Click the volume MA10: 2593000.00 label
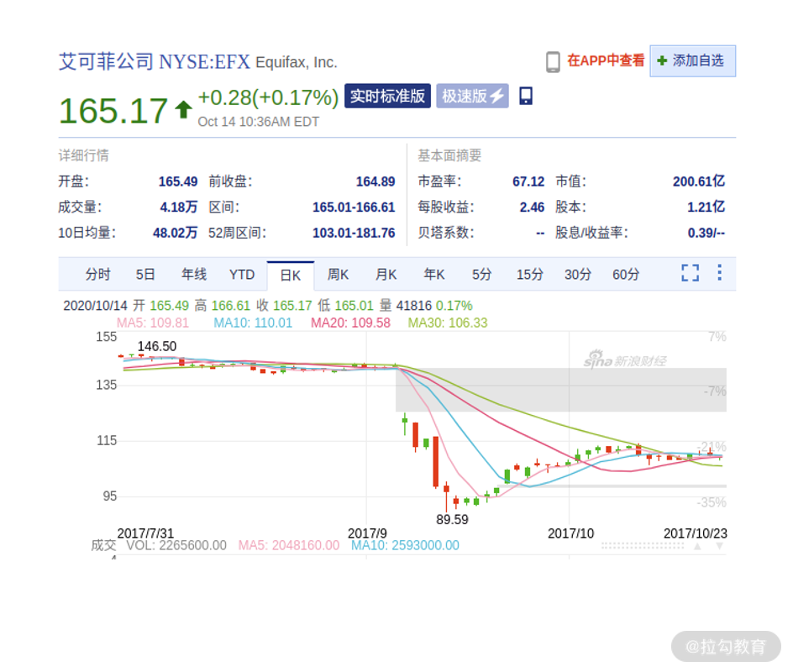793x672 pixels. (x=405, y=545)
